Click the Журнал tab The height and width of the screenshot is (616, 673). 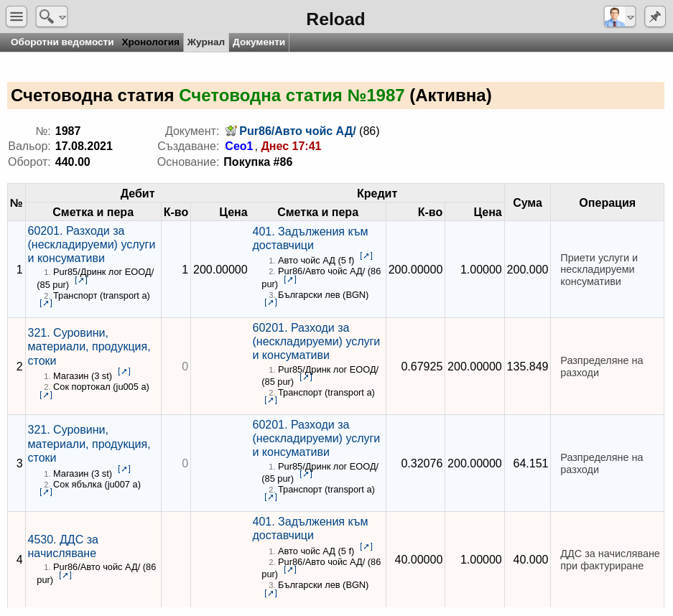(x=206, y=42)
